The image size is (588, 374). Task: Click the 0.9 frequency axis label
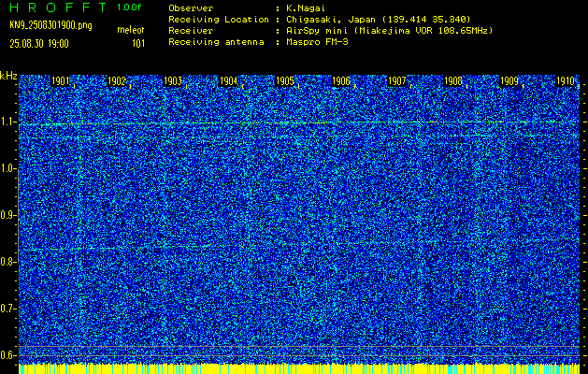(x=8, y=215)
